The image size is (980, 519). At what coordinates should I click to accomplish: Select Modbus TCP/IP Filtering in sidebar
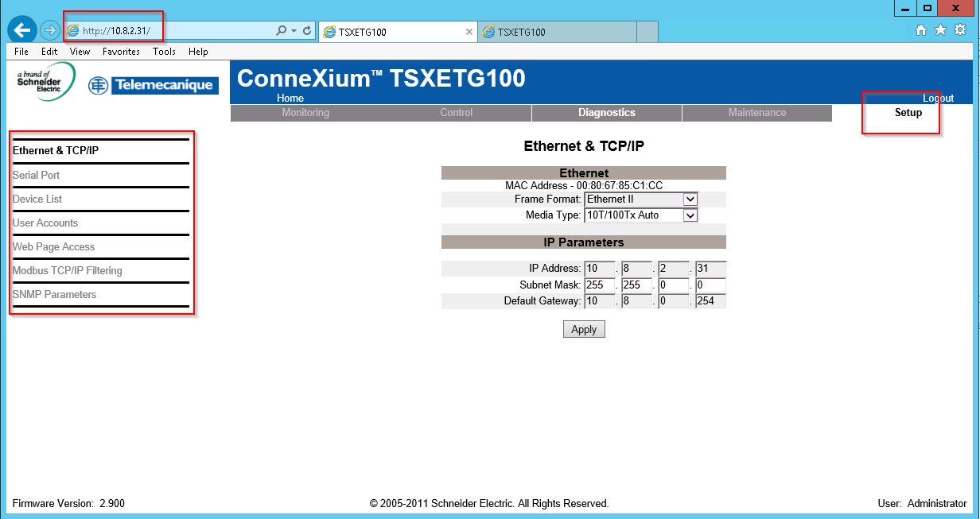click(68, 270)
